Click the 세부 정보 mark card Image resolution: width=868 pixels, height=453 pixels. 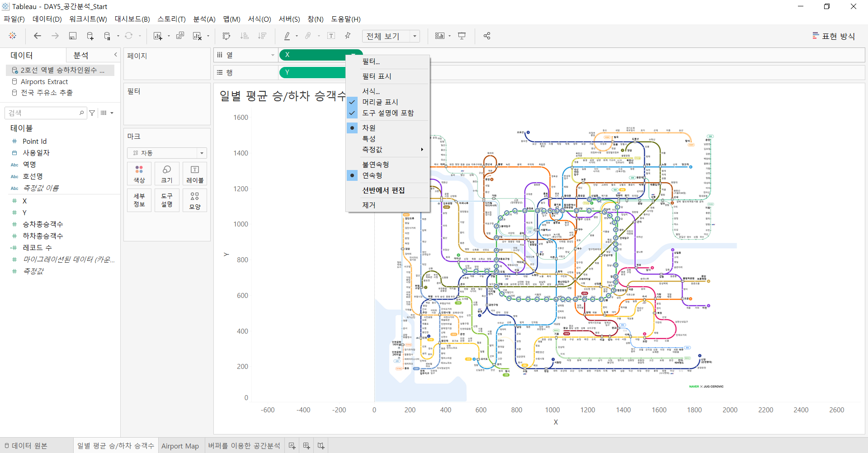pos(139,200)
